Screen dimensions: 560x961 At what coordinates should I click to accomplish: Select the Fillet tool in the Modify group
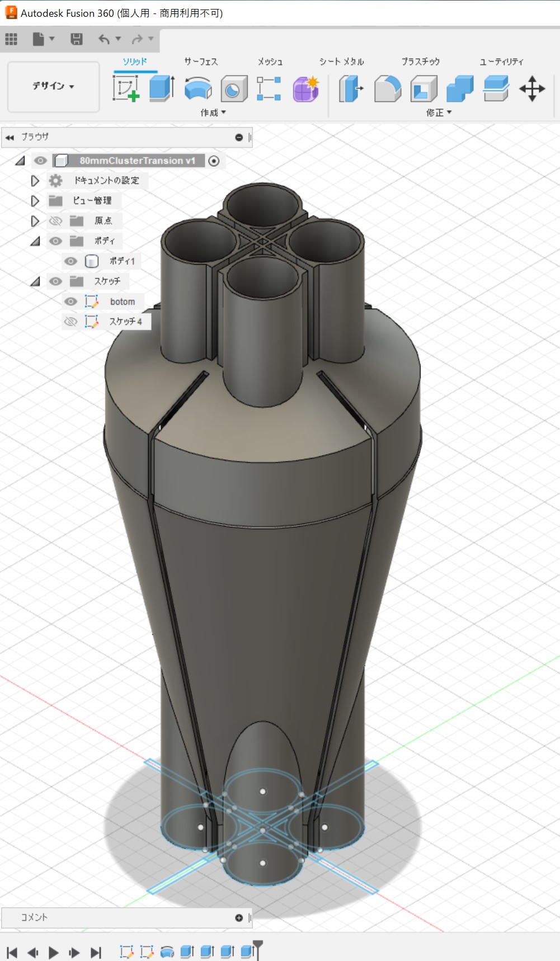(388, 89)
